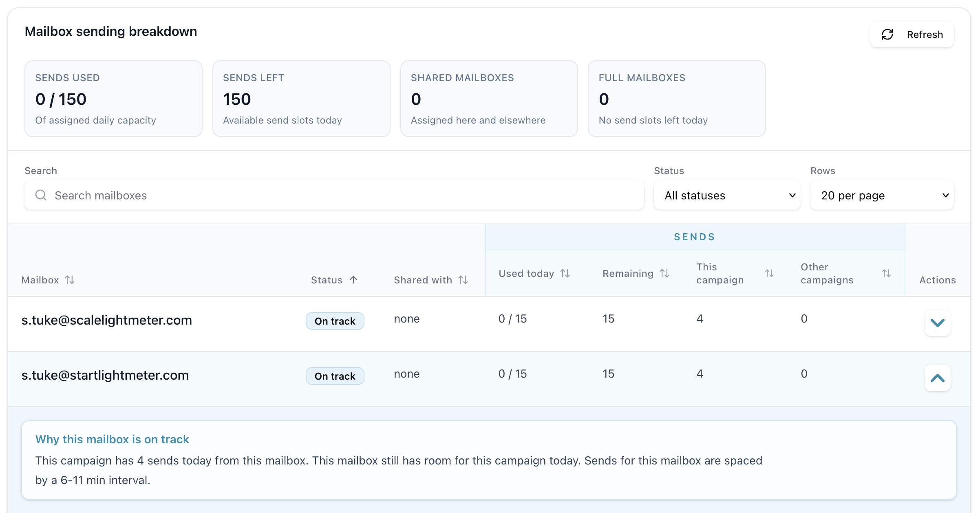Click the Refresh button
The width and height of the screenshot is (980, 513).
(912, 35)
